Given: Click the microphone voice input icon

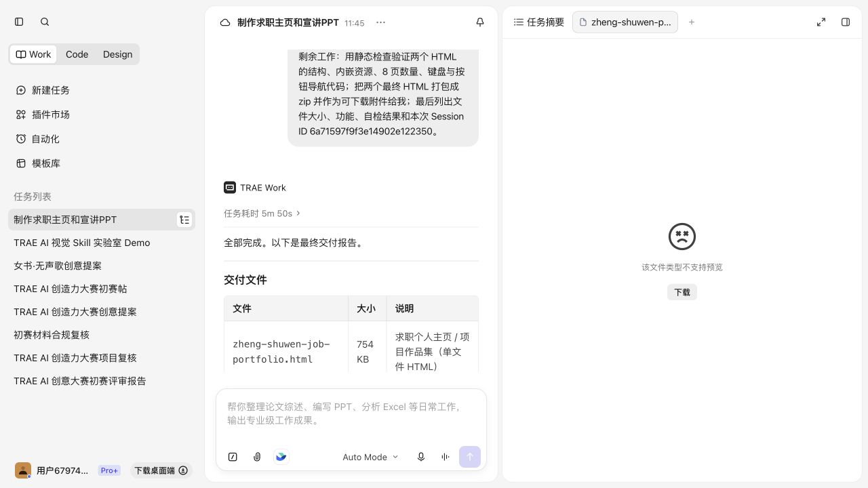Looking at the screenshot, I should click(421, 457).
